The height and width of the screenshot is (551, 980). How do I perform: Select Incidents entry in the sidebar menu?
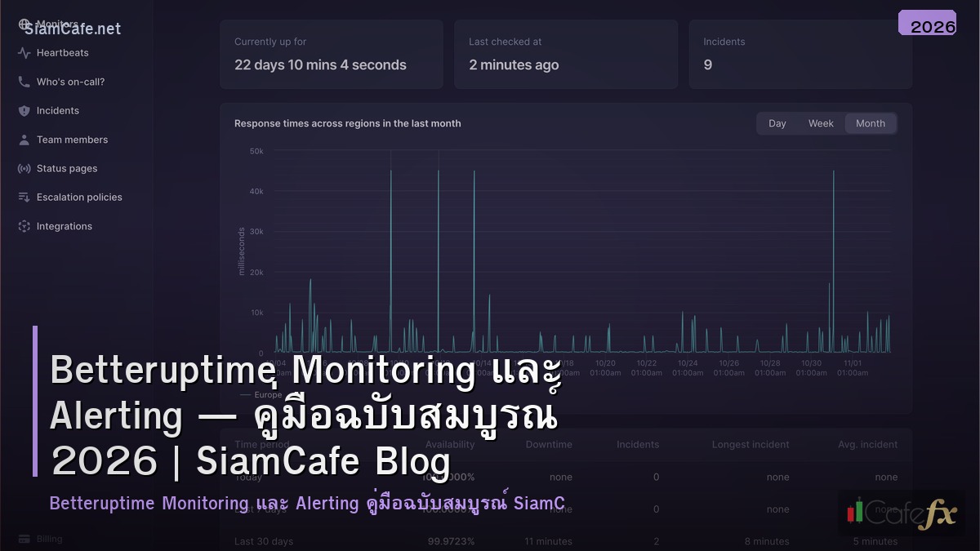57,110
